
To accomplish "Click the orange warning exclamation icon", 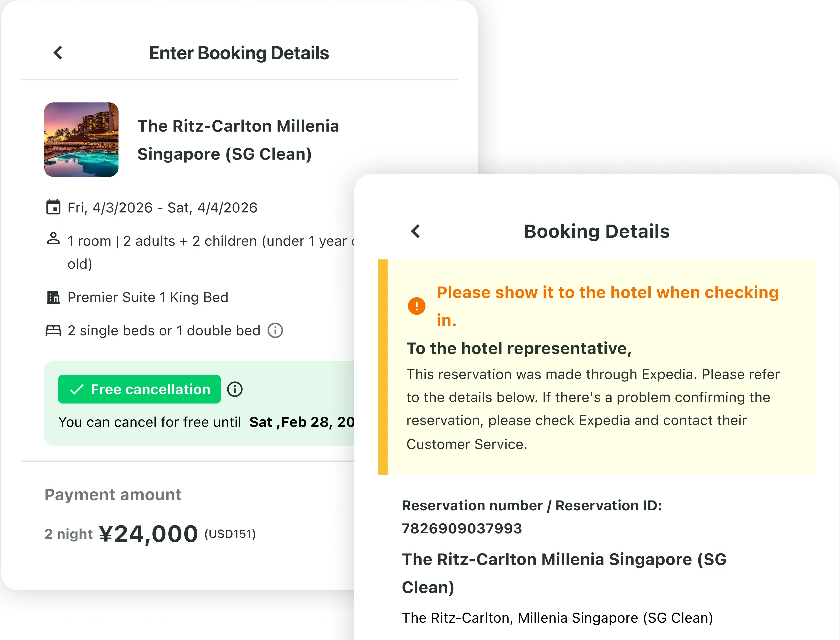I will (x=416, y=306).
